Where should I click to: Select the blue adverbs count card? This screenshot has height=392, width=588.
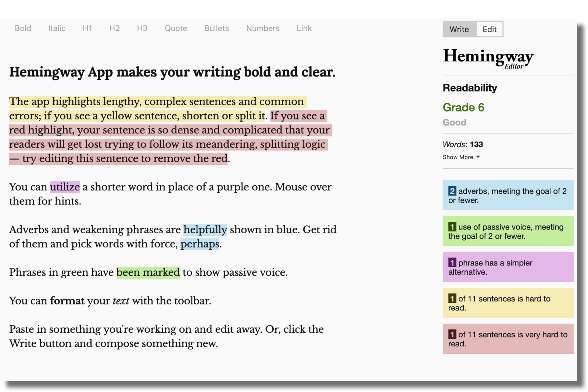point(508,195)
